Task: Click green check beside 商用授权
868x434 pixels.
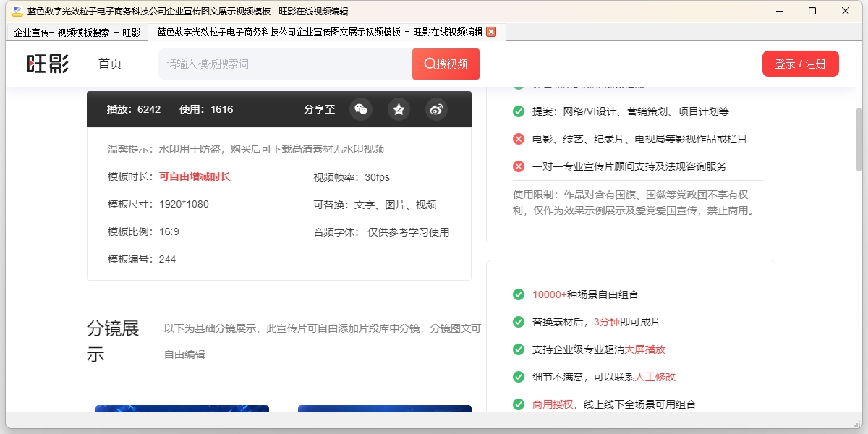Action: (519, 404)
